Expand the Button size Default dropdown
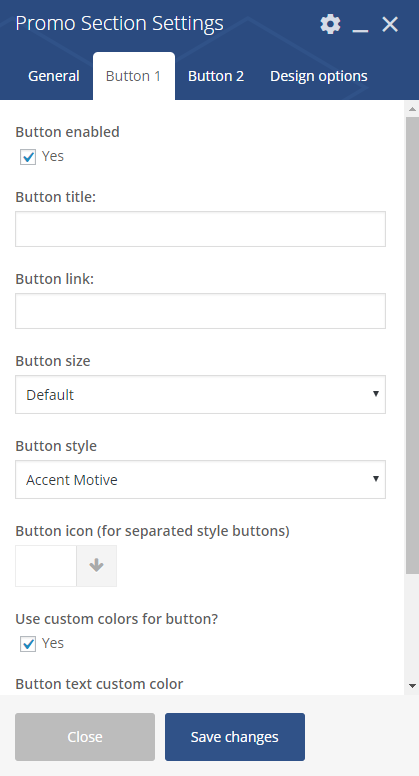 point(200,394)
